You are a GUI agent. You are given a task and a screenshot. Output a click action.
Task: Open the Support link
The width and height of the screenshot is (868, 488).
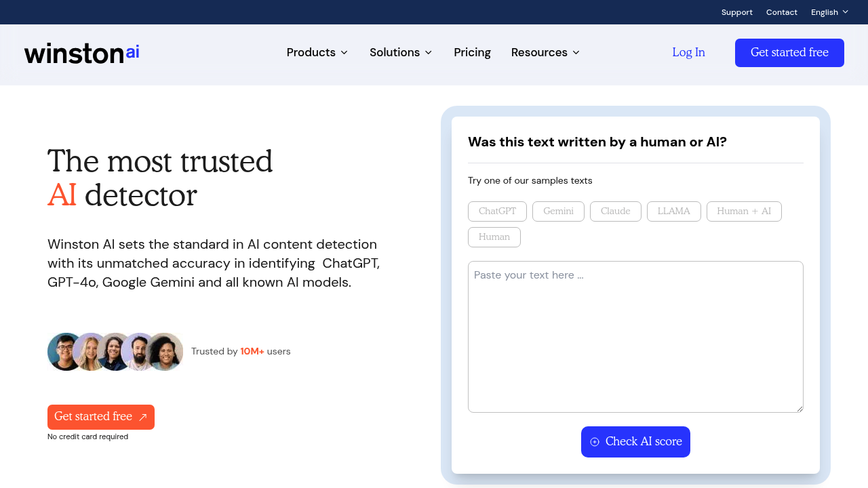(x=736, y=12)
